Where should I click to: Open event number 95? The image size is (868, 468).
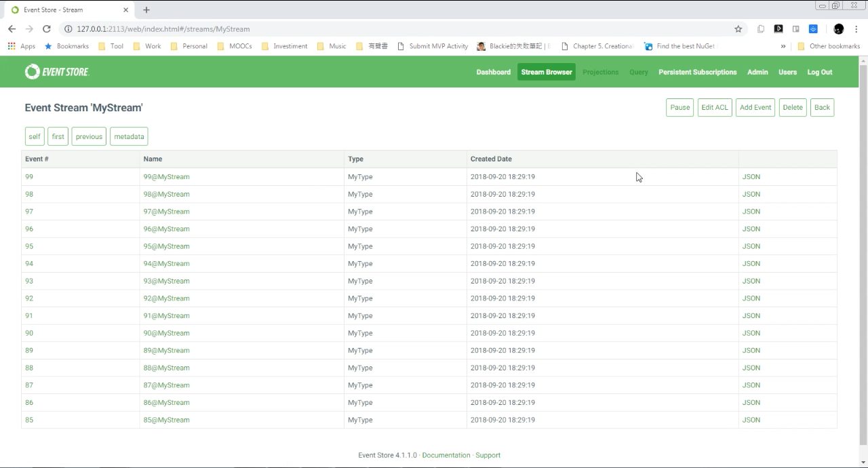[29, 246]
